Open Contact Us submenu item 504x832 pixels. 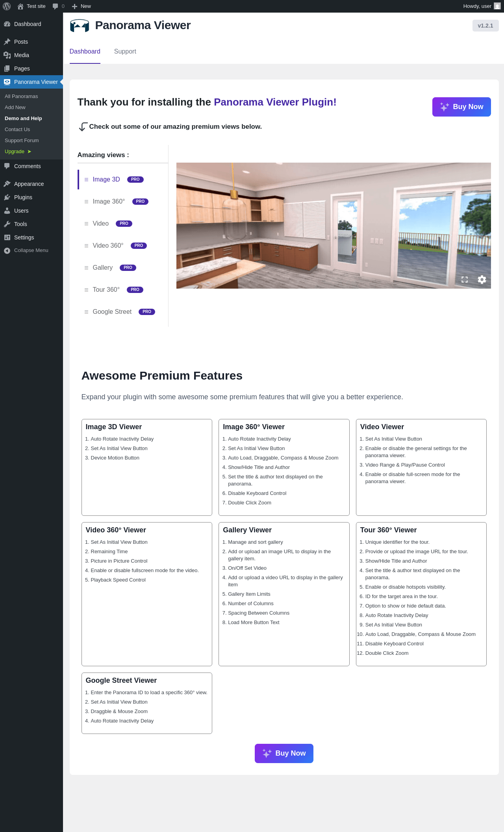(x=17, y=130)
